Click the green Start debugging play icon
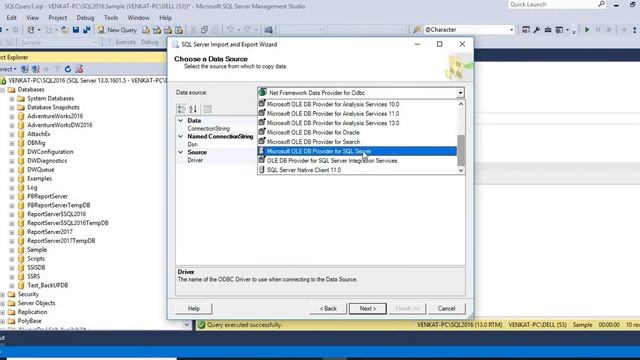 click(587, 30)
